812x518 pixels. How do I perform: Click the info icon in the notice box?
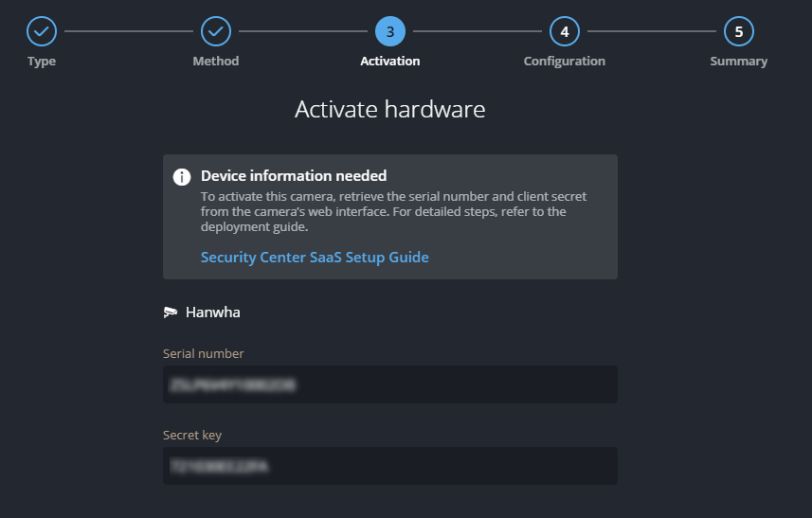click(x=182, y=177)
